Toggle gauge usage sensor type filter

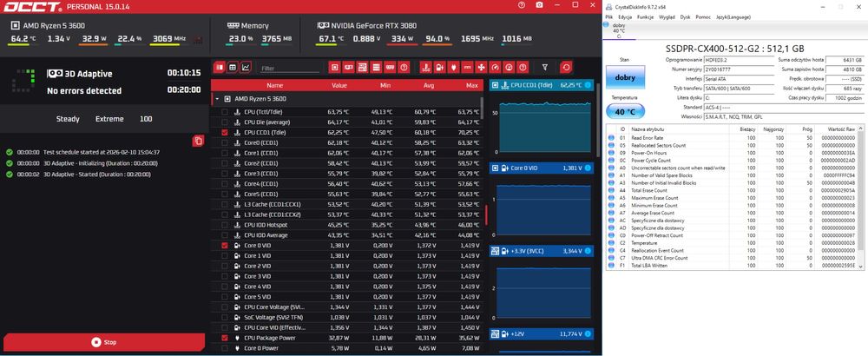[495, 67]
